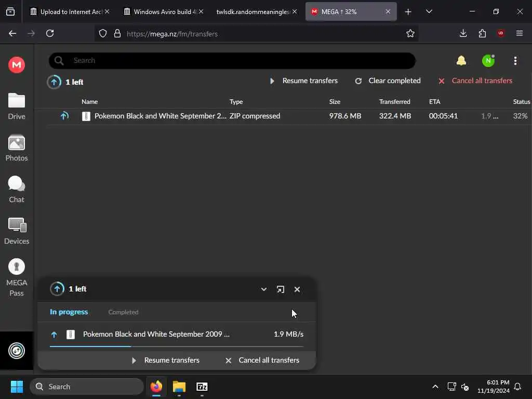The height and width of the screenshot is (399, 532).
Task: Click the shield tracking protection icon
Action: pyautogui.click(x=103, y=33)
